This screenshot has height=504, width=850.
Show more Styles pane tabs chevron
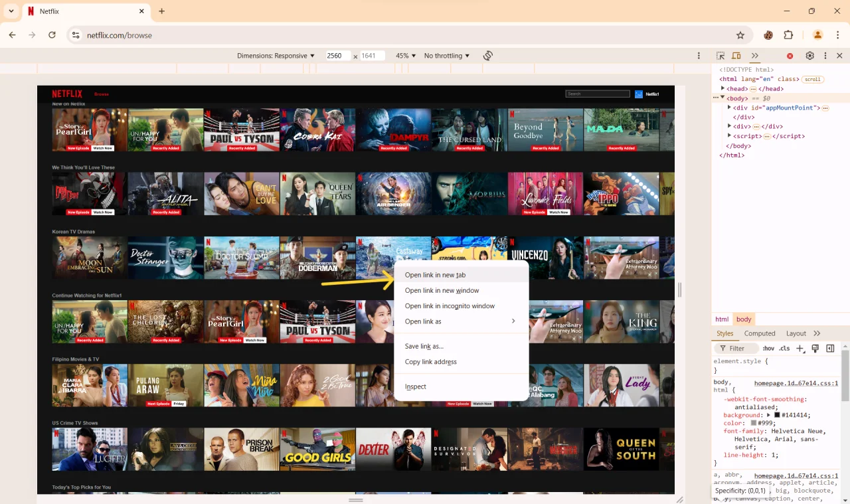[817, 333]
